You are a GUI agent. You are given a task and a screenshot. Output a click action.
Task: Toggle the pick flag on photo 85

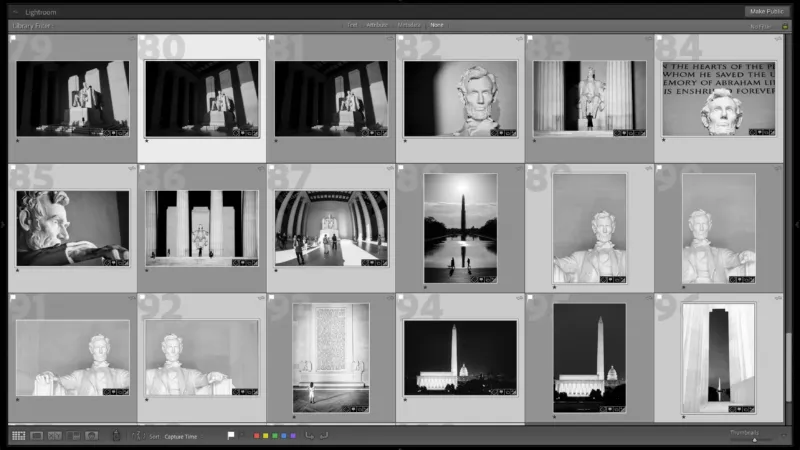click(13, 168)
